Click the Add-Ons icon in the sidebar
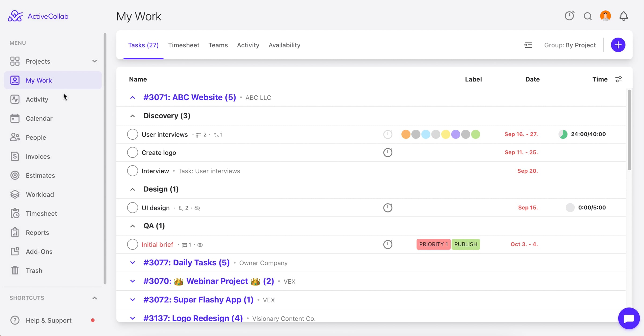Viewport: 644px width, 336px height. pyautogui.click(x=15, y=251)
